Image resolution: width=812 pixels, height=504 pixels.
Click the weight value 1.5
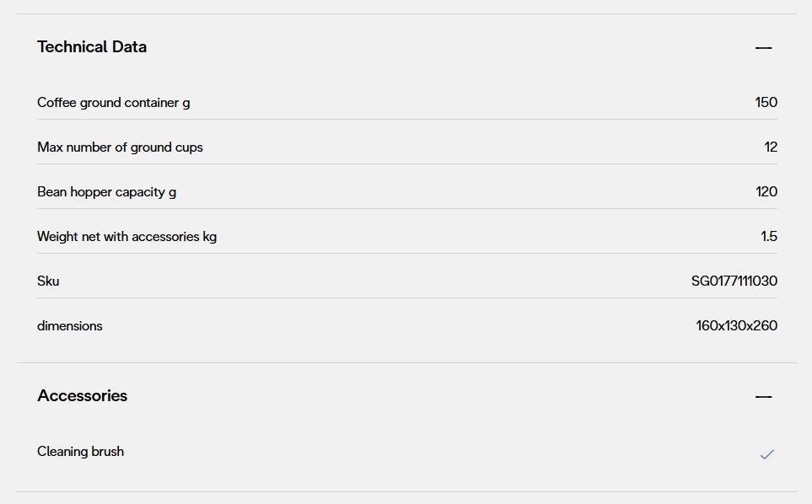point(768,237)
